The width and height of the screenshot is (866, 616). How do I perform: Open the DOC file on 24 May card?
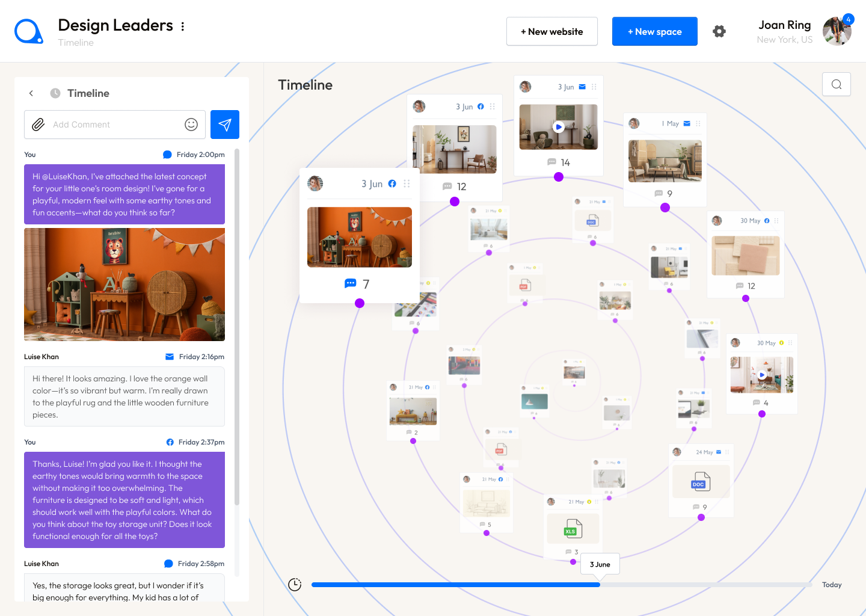click(701, 482)
